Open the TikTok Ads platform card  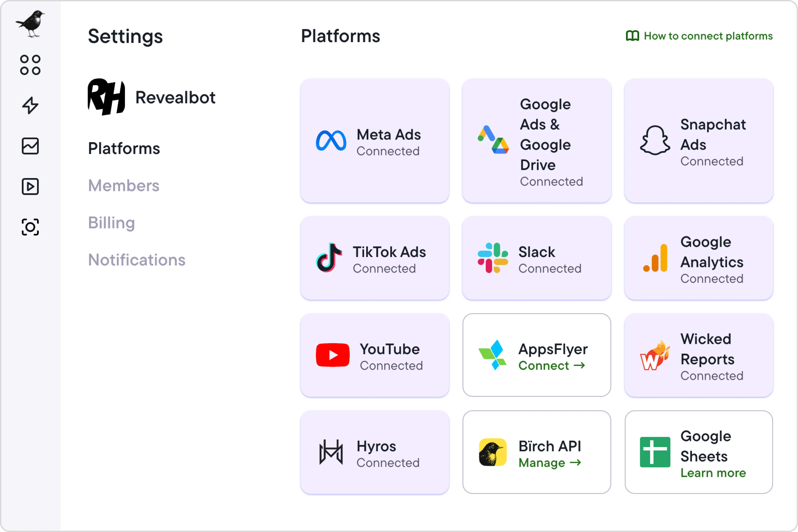tap(375, 258)
